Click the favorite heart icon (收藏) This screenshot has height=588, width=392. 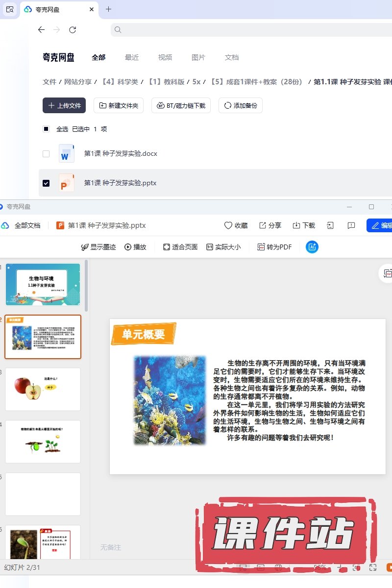[236, 225]
